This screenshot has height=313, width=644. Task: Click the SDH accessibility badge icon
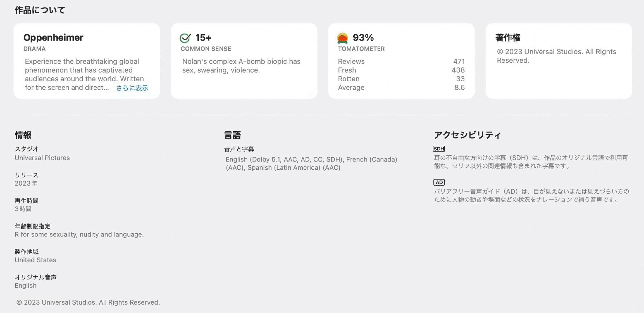[439, 149]
